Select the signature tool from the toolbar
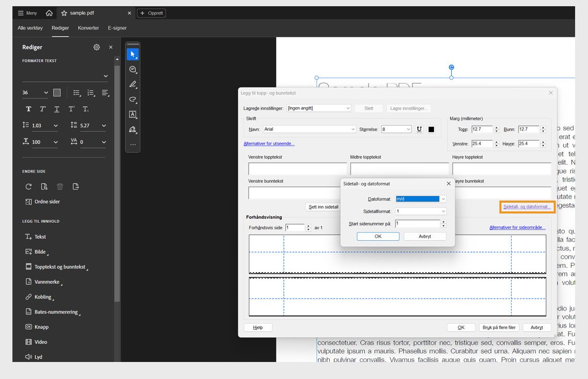Viewport: 588px width, 379px height. (133, 129)
